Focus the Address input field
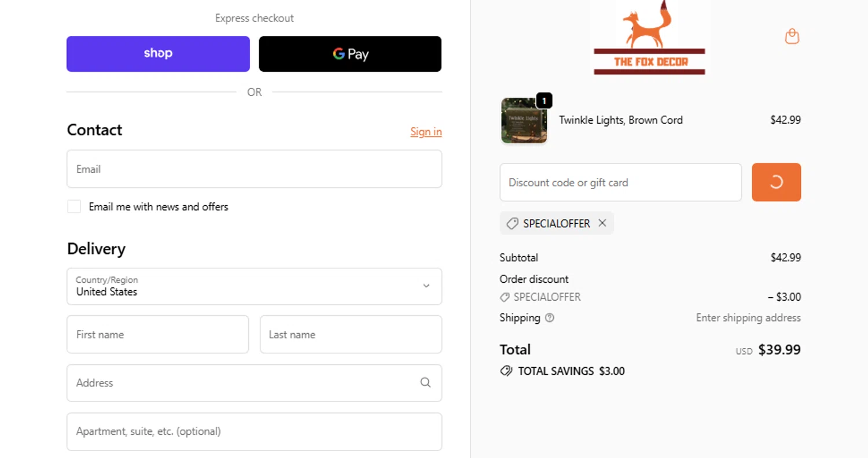The height and width of the screenshot is (458, 868). (255, 383)
